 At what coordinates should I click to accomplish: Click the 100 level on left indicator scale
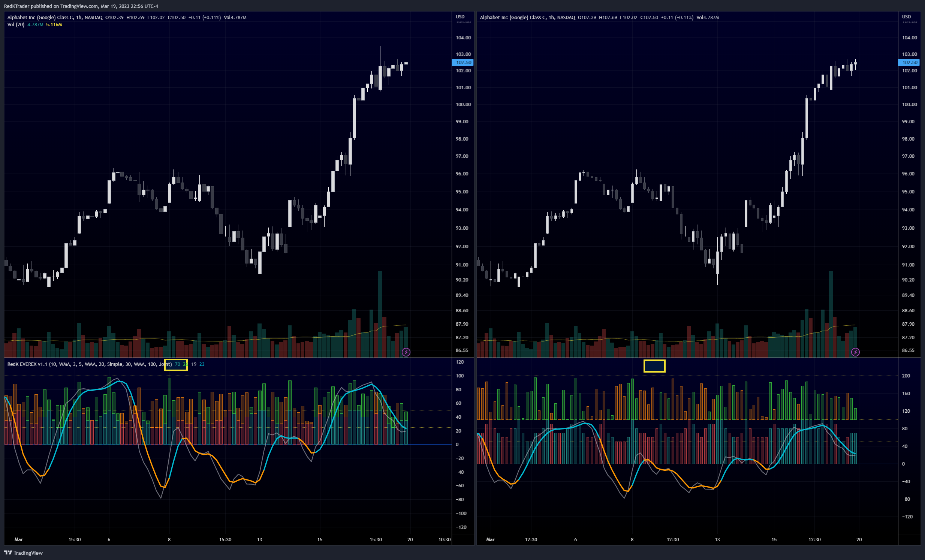[x=460, y=376]
